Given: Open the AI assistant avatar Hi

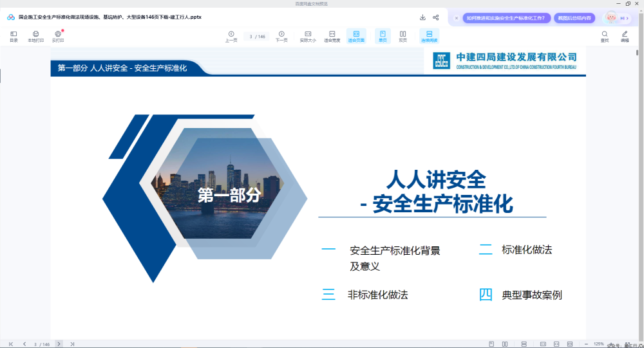Looking at the screenshot, I should click(x=618, y=18).
